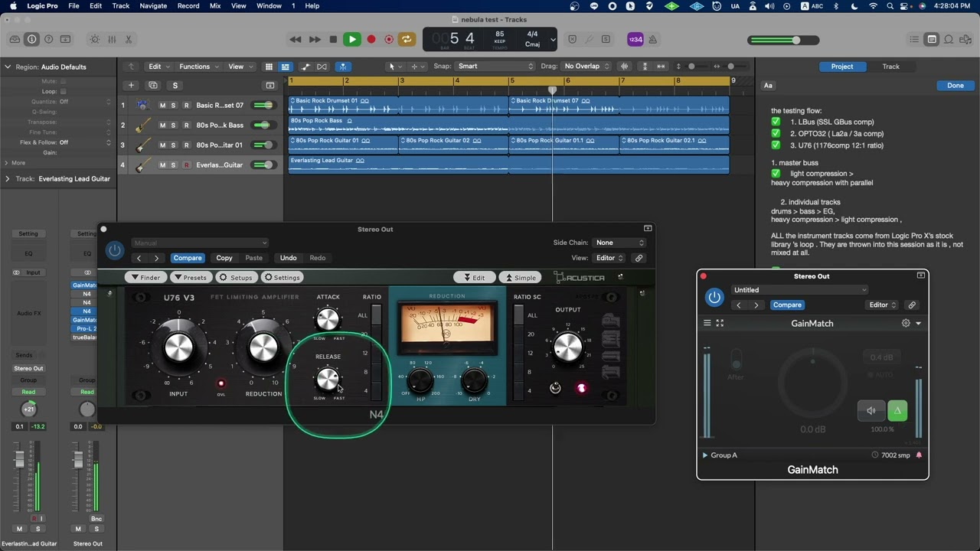Open the Mix menu
This screenshot has height=551, width=980.
pos(215,5)
